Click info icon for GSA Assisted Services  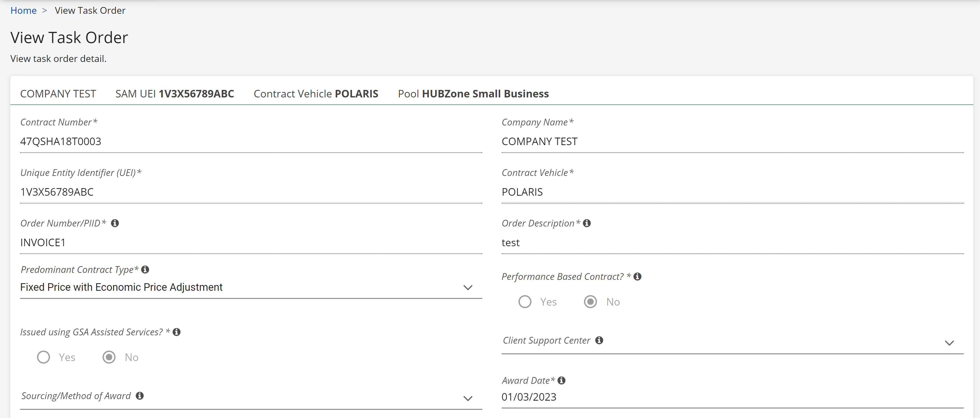[x=177, y=332]
